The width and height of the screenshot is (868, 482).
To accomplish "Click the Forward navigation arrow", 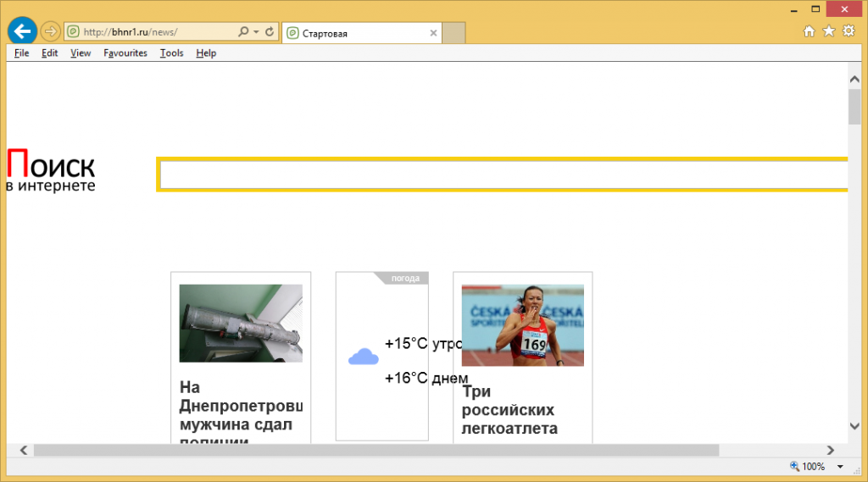I will point(50,32).
